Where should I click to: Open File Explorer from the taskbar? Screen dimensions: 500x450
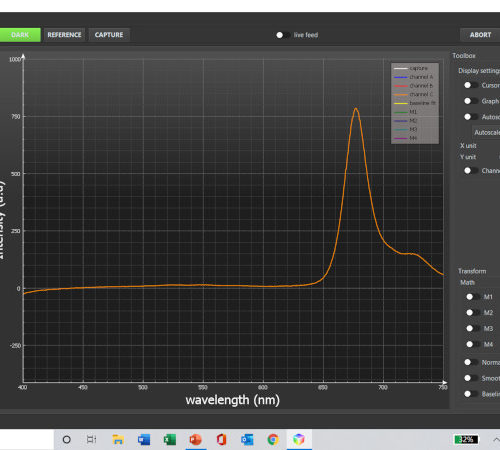118,440
